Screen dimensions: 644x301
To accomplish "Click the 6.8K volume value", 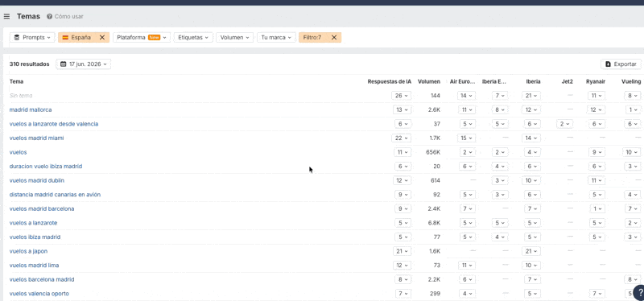I will [x=435, y=223].
